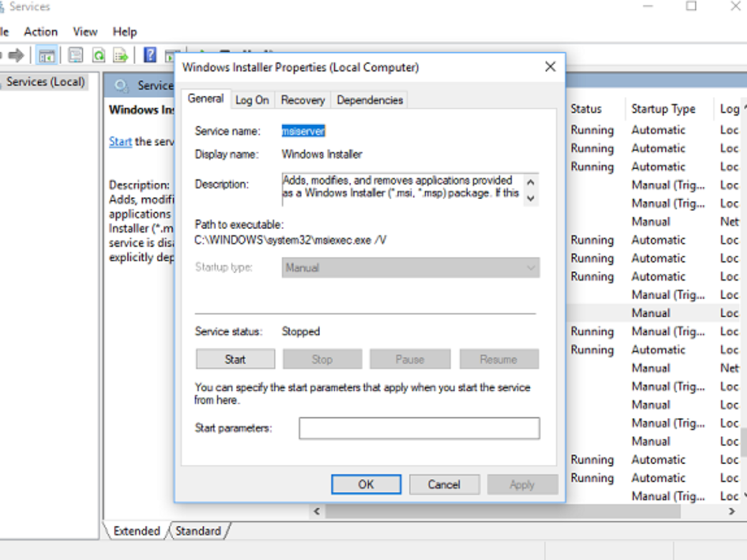Click the Description box up-scroll arrow

pyautogui.click(x=530, y=183)
